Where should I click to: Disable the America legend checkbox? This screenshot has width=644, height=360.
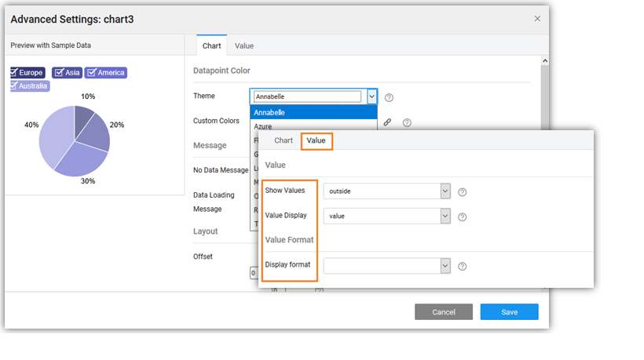[x=92, y=73]
